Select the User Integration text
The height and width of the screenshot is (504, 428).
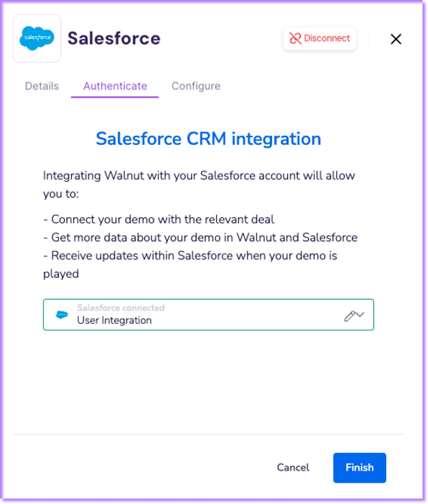(115, 320)
